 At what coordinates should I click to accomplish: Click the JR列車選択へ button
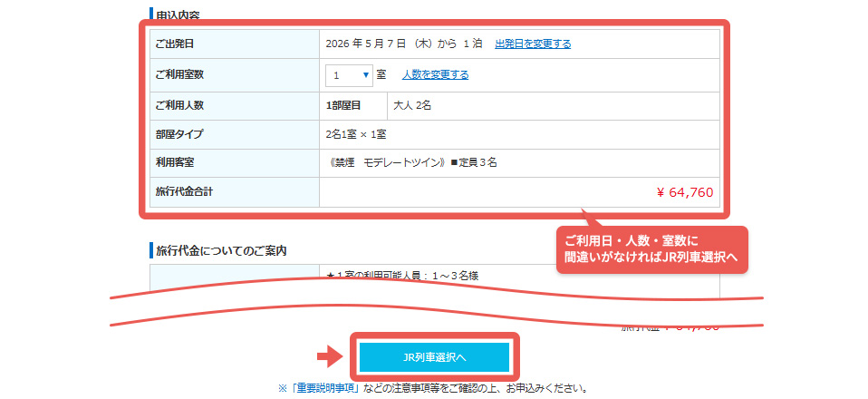coord(434,357)
